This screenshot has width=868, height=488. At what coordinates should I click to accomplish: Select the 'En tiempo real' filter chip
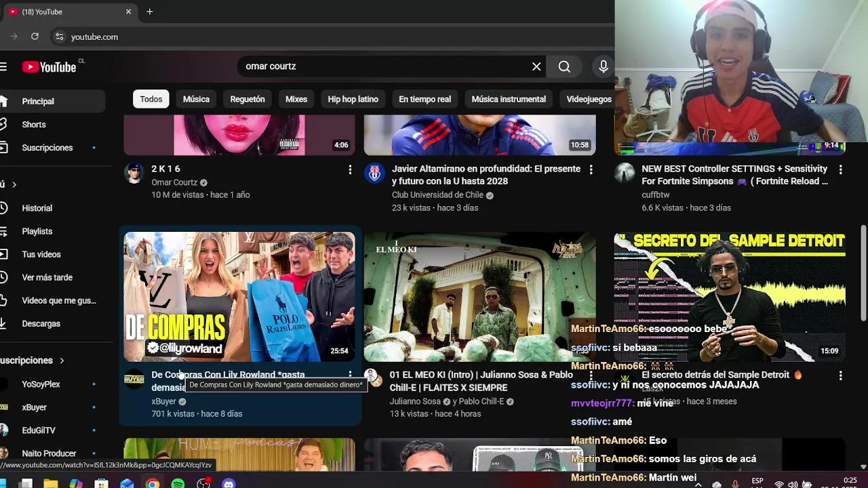click(x=425, y=99)
